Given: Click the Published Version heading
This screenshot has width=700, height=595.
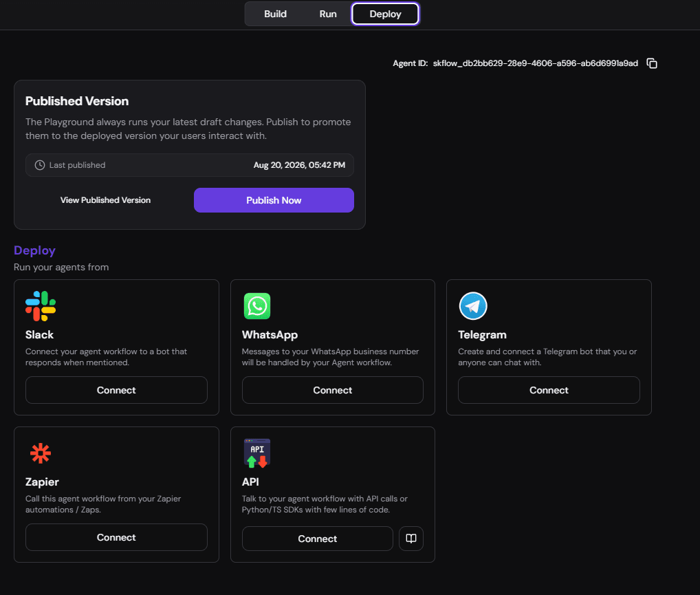Looking at the screenshot, I should (77, 101).
